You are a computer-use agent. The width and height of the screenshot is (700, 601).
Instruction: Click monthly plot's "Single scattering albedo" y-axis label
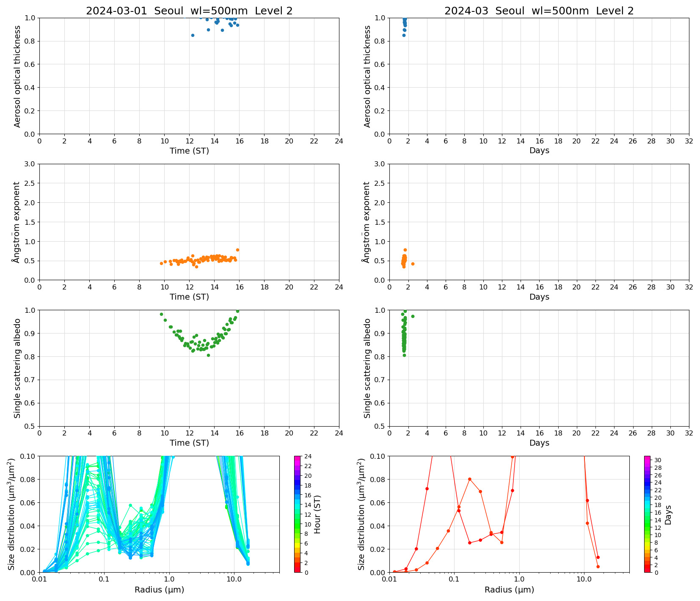[367, 368]
